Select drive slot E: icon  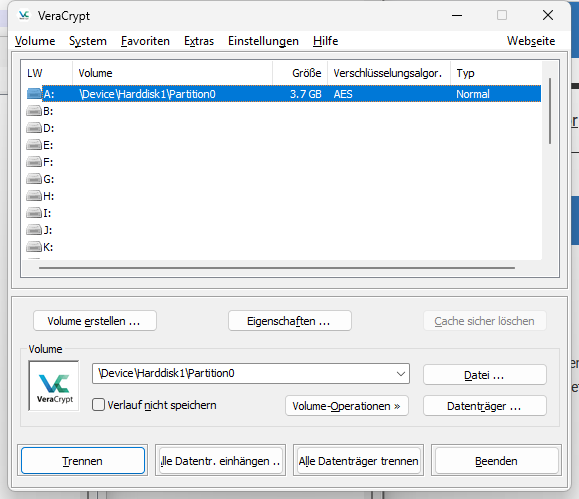34,145
